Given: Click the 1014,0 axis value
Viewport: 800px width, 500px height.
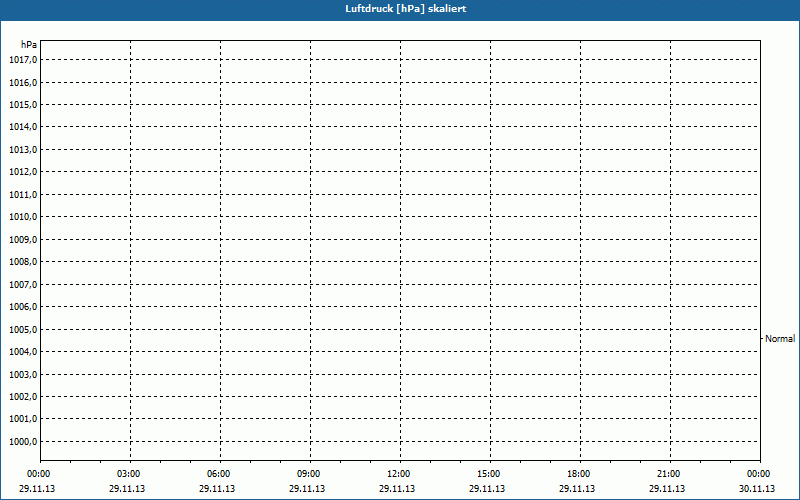Looking at the screenshot, I should pyautogui.click(x=23, y=127).
